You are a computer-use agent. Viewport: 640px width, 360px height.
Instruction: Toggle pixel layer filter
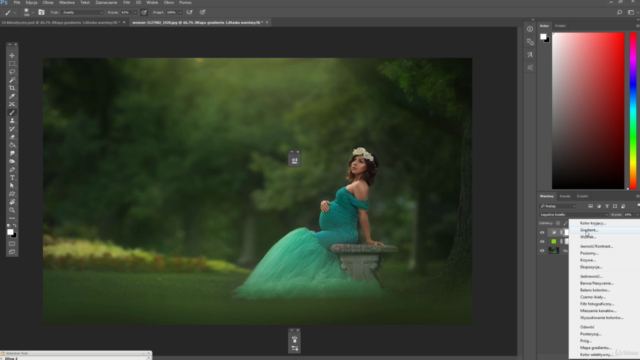pos(591,206)
